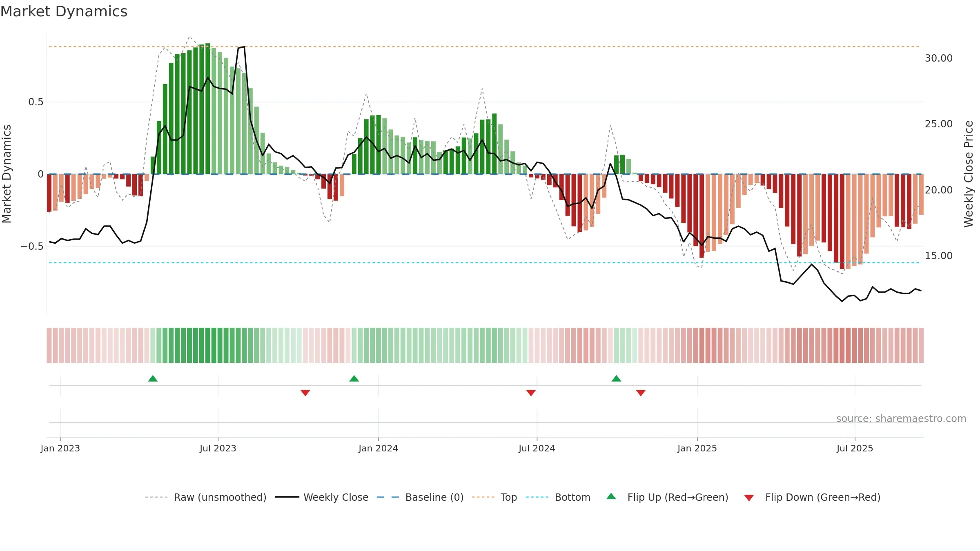Toggle the Raw (unsmoothed) legend entry
This screenshot has width=980, height=551.
coord(205,497)
